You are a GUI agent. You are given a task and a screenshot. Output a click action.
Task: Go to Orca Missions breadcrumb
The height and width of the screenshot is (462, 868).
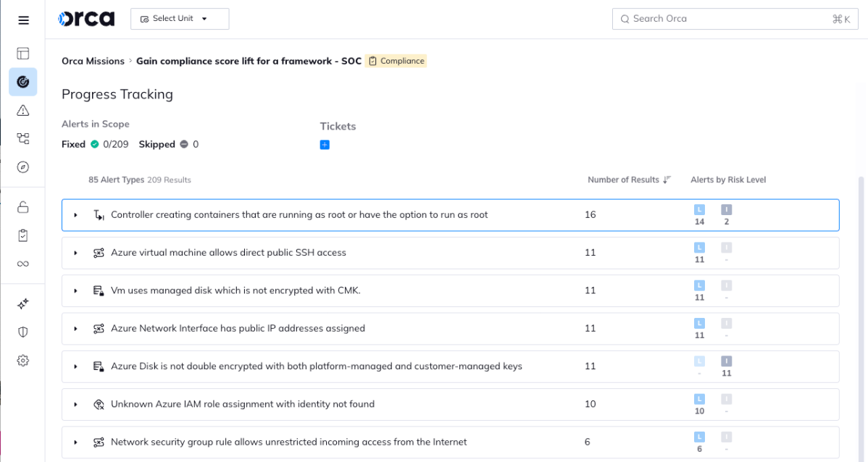click(93, 61)
